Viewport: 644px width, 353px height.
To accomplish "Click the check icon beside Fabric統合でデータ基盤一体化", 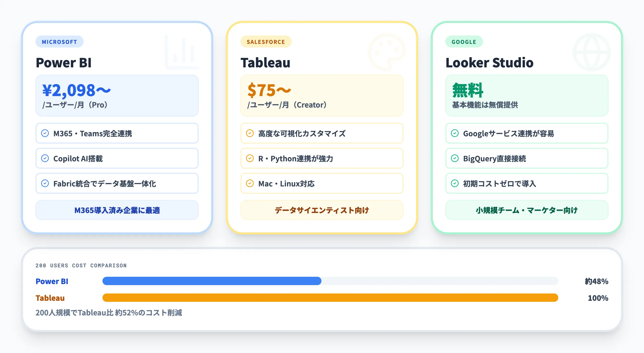I will pos(45,183).
